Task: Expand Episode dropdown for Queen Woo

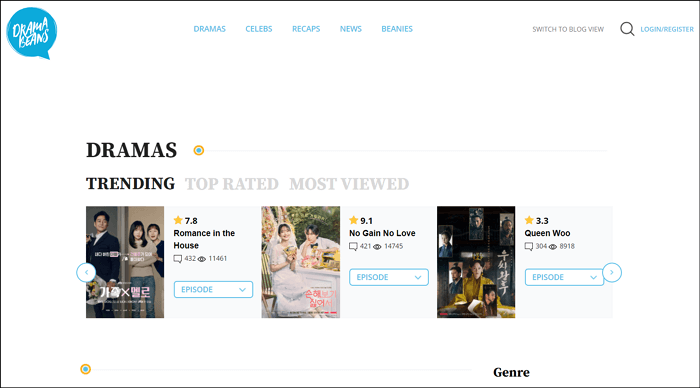Action: click(x=564, y=277)
